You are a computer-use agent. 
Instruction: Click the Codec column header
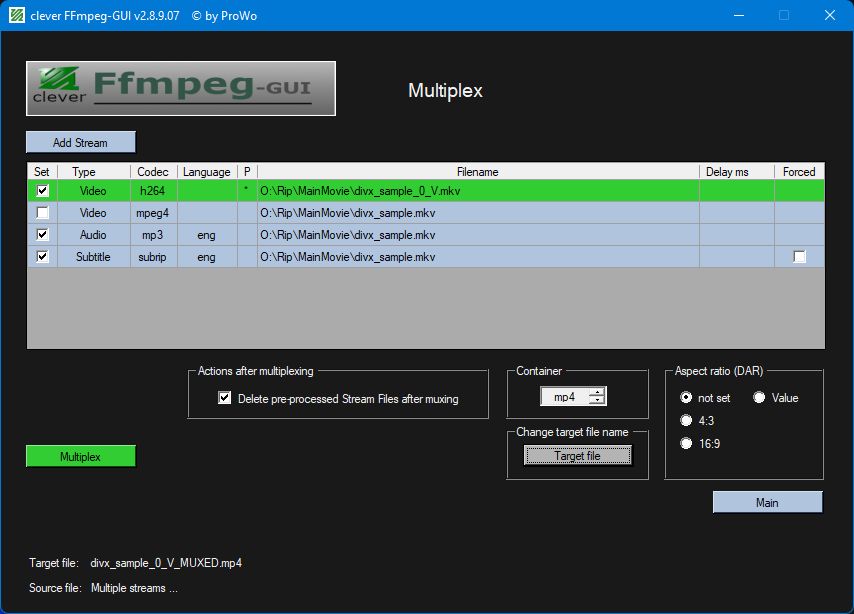tap(154, 172)
